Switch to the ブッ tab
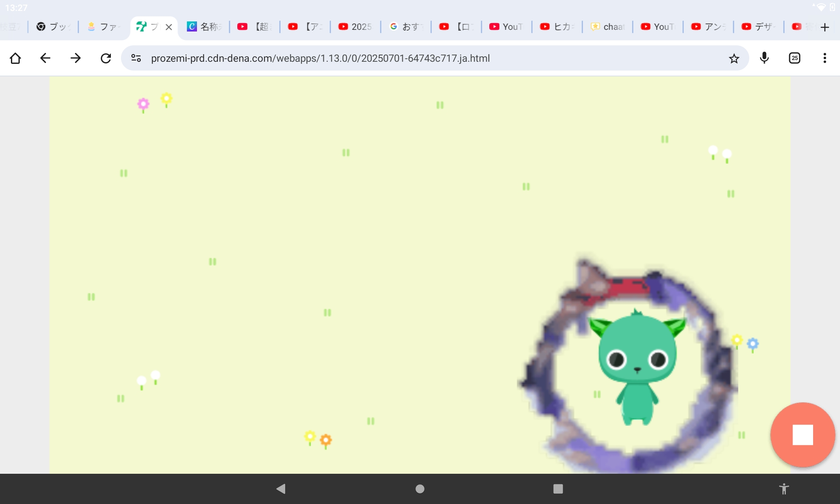The width and height of the screenshot is (840, 504). pyautogui.click(x=53, y=27)
